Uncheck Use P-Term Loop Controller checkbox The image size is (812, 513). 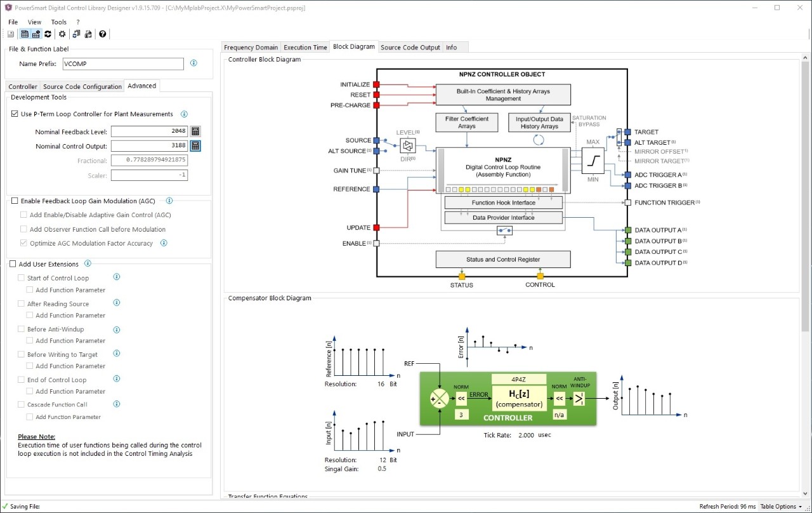15,114
